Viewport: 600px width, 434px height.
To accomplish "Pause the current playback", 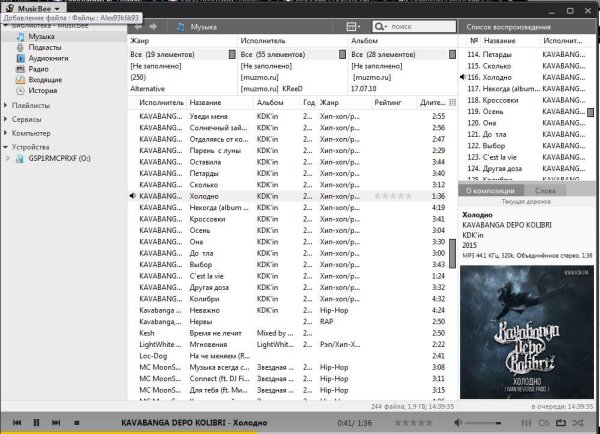I will point(36,423).
